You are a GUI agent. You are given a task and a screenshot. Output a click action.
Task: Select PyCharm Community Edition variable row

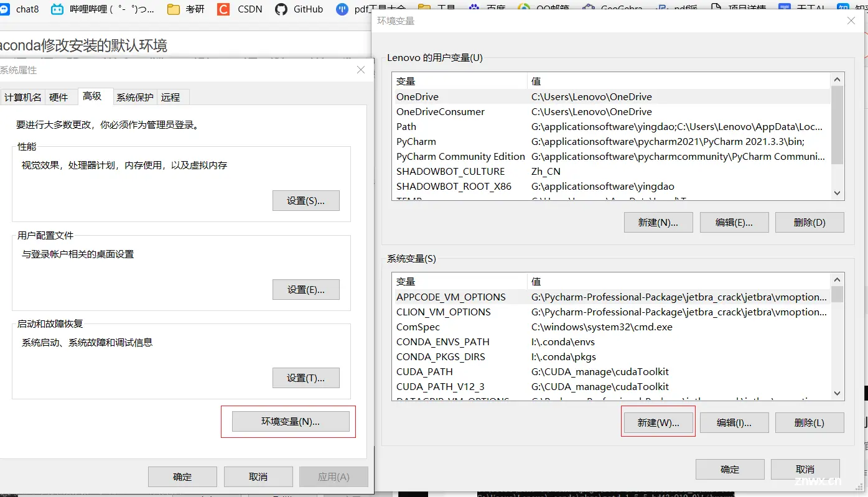point(612,156)
